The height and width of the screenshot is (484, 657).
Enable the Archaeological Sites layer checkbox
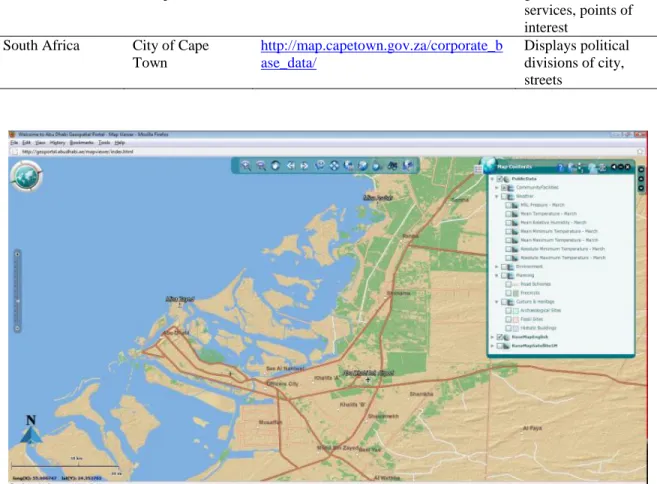(508, 311)
